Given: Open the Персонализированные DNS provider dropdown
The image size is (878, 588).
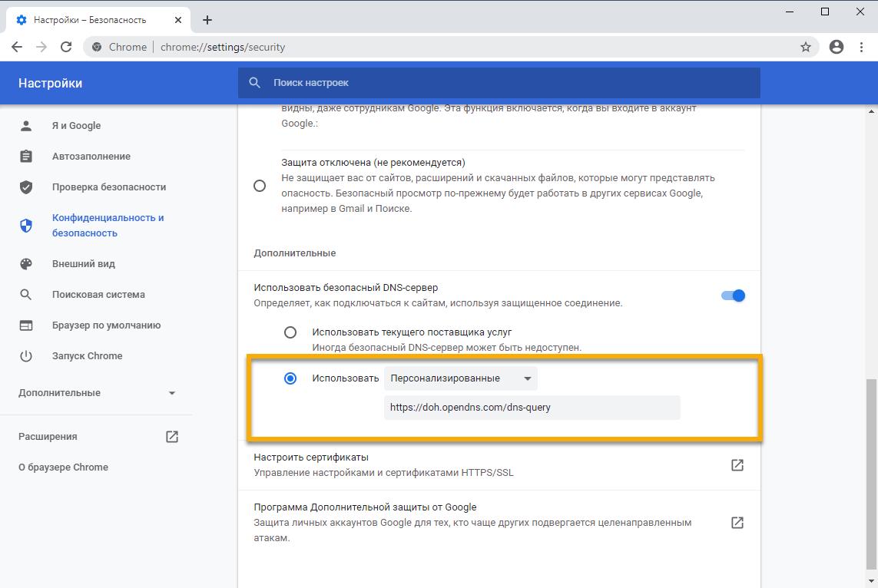Looking at the screenshot, I should 459,378.
